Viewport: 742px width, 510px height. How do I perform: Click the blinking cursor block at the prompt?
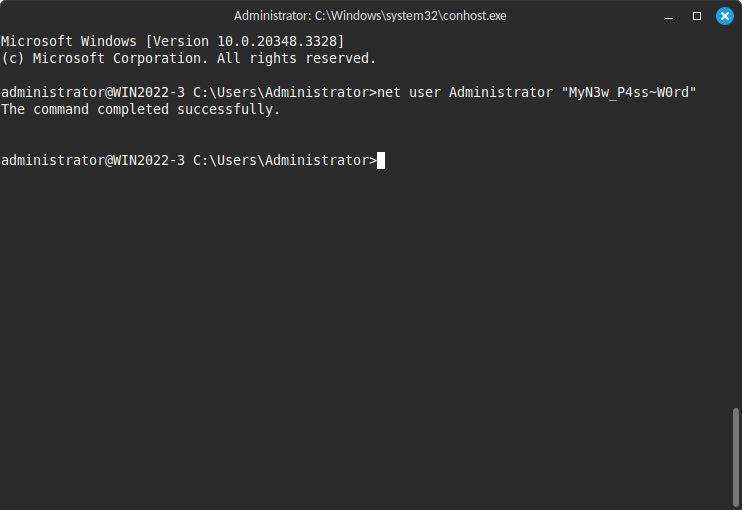pos(381,161)
